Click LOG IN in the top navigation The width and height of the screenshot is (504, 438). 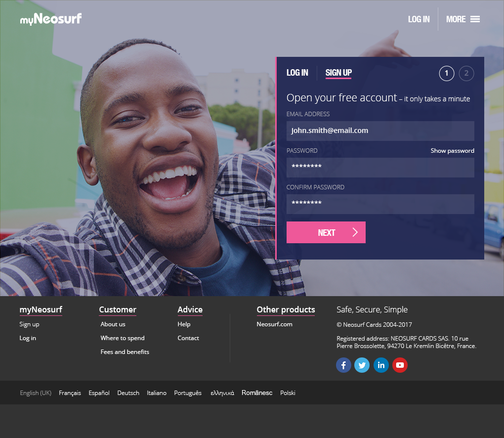tap(419, 19)
